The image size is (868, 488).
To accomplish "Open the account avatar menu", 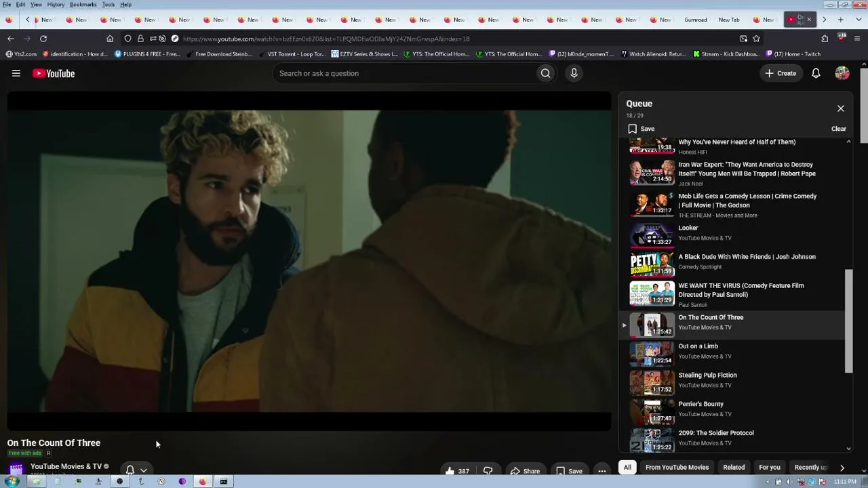I will (842, 73).
